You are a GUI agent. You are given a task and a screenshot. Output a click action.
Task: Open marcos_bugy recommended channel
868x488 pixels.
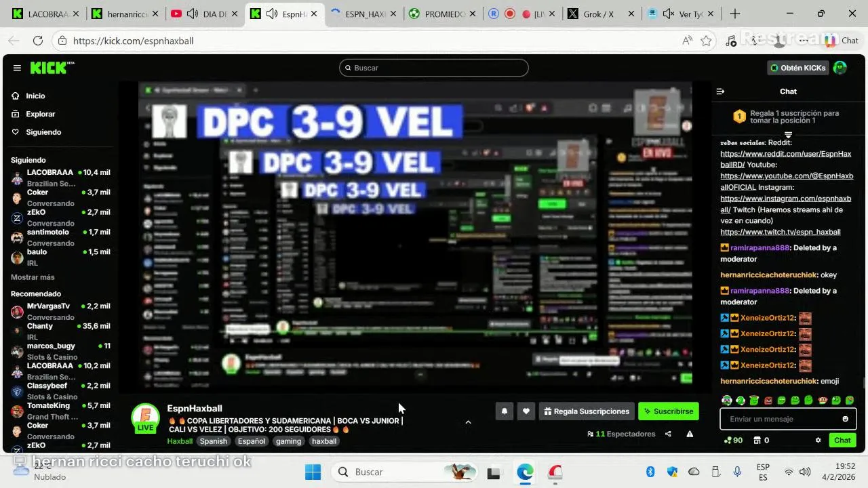(x=61, y=351)
